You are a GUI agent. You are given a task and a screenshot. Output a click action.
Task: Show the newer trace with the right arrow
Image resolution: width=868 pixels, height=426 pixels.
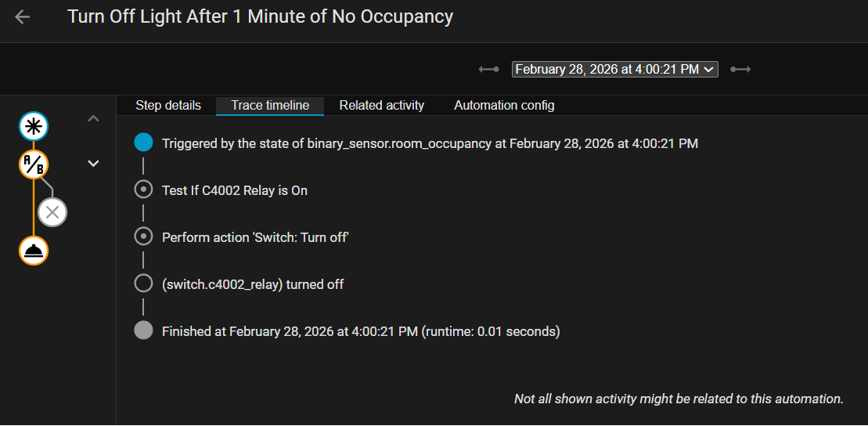(x=740, y=70)
